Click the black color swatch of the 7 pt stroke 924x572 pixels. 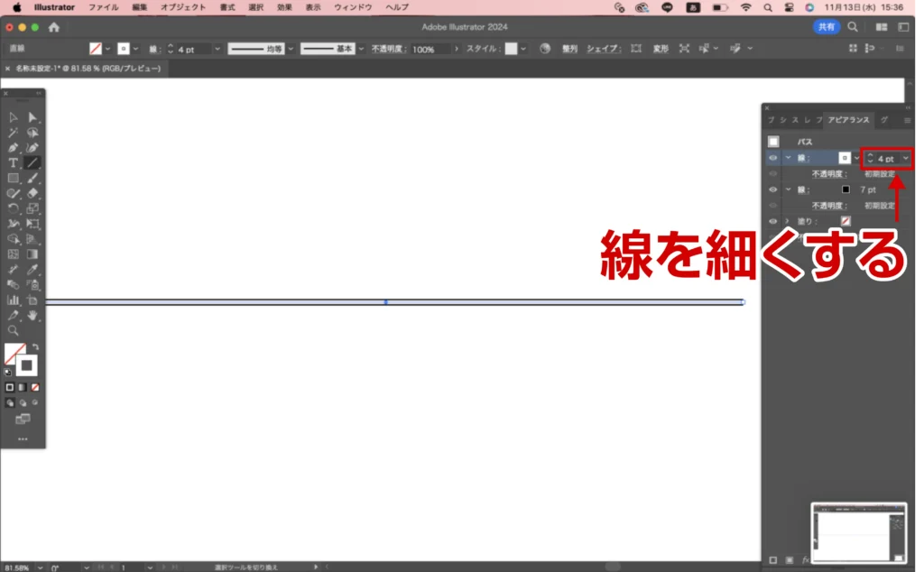click(845, 189)
